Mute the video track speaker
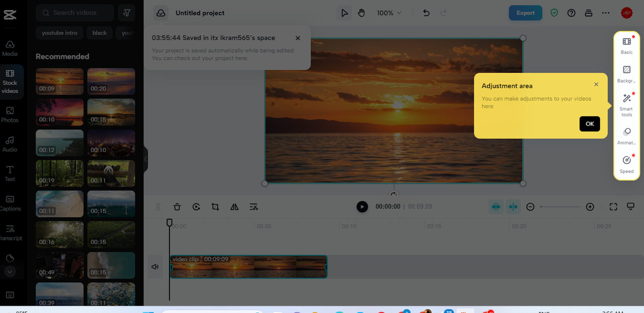This screenshot has height=313, width=644. [x=155, y=267]
